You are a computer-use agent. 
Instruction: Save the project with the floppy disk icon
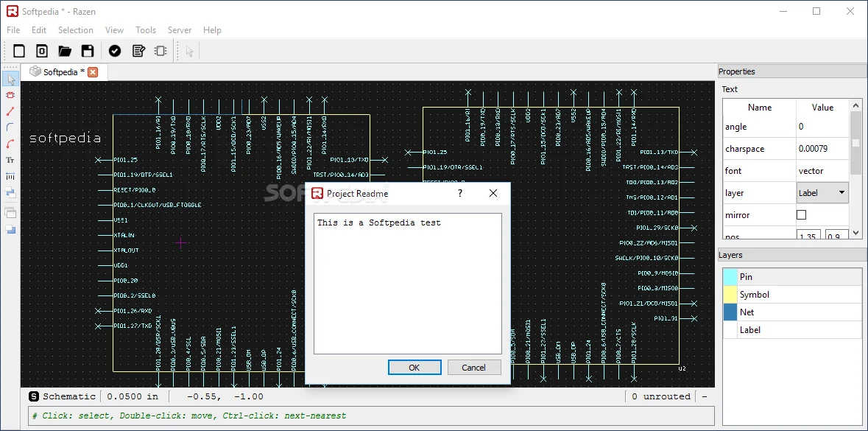[88, 51]
